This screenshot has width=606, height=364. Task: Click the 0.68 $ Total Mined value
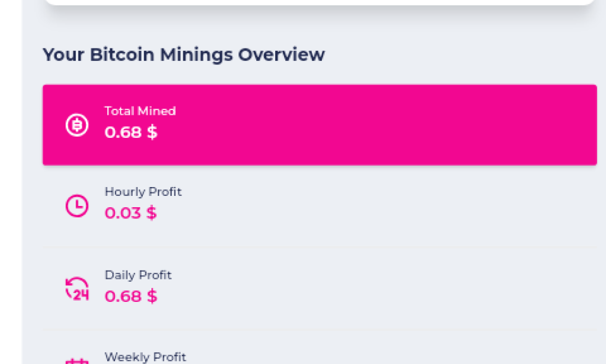(x=130, y=133)
